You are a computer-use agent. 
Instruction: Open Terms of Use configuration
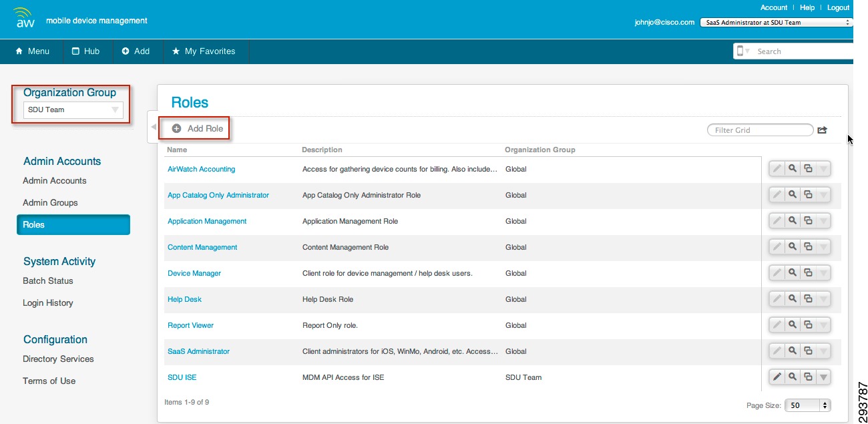(x=49, y=381)
